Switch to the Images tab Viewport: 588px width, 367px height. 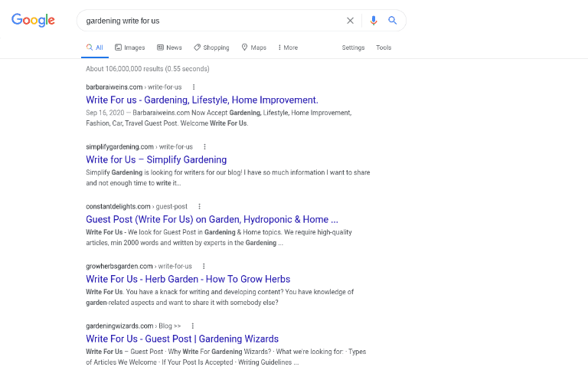click(129, 48)
